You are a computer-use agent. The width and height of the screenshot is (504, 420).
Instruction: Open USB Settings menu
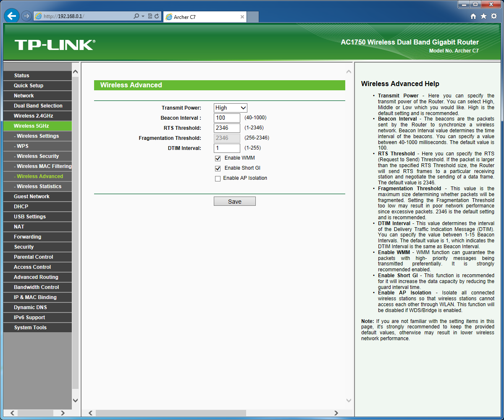37,217
